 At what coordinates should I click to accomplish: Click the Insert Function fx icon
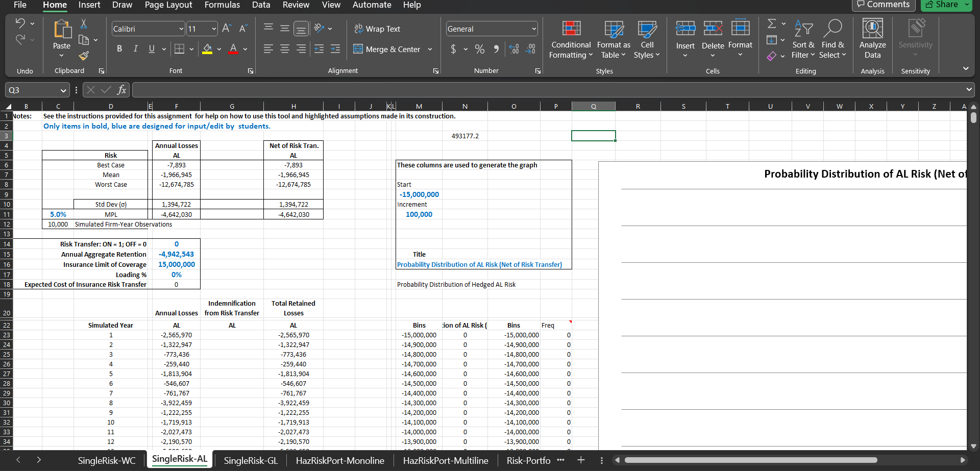click(x=121, y=90)
